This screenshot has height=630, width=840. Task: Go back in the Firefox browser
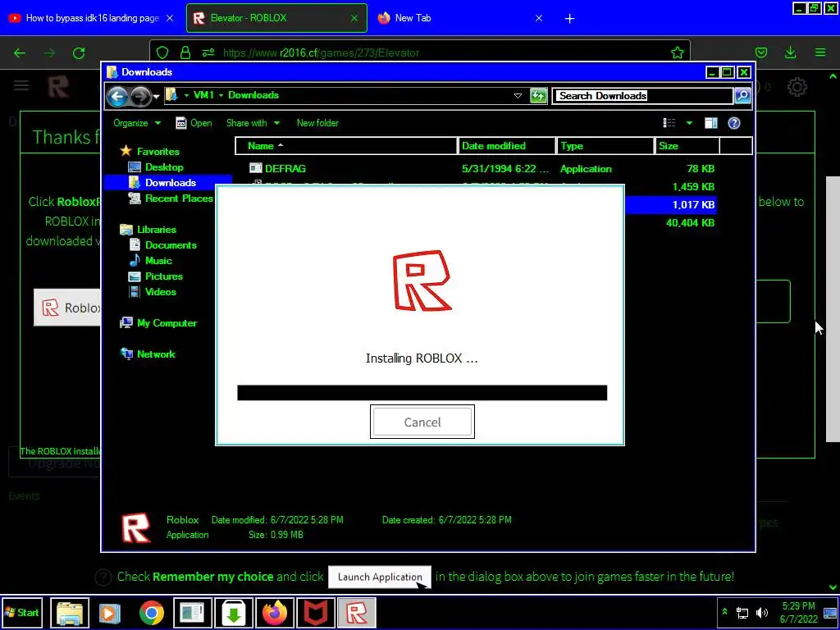pos(20,52)
